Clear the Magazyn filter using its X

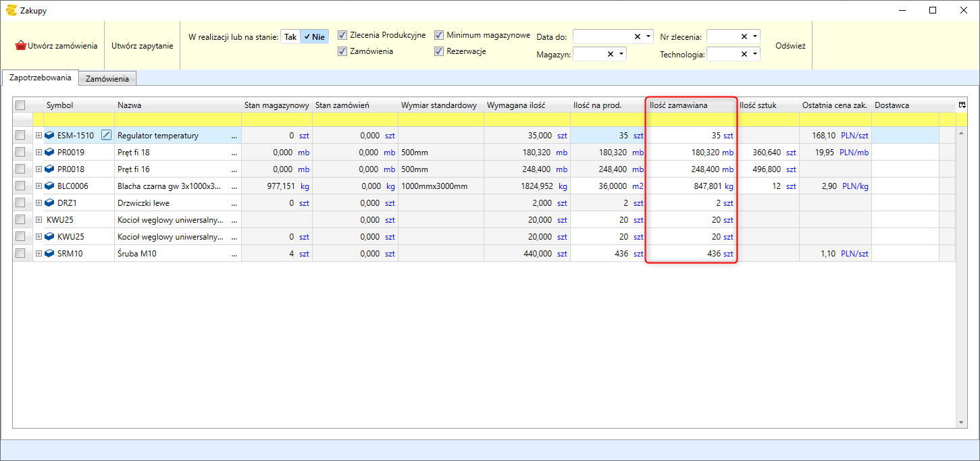[611, 54]
